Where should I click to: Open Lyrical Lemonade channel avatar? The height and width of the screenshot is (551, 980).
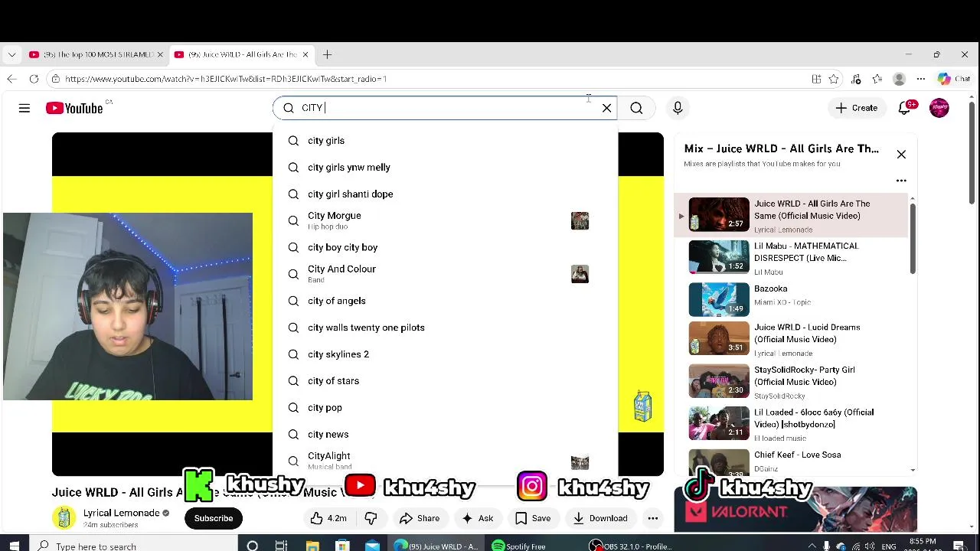click(x=64, y=518)
